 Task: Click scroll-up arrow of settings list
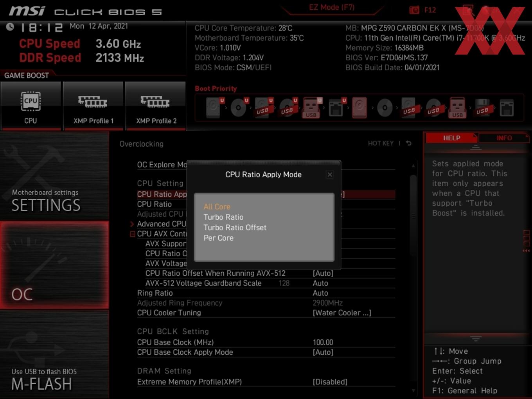point(413,166)
